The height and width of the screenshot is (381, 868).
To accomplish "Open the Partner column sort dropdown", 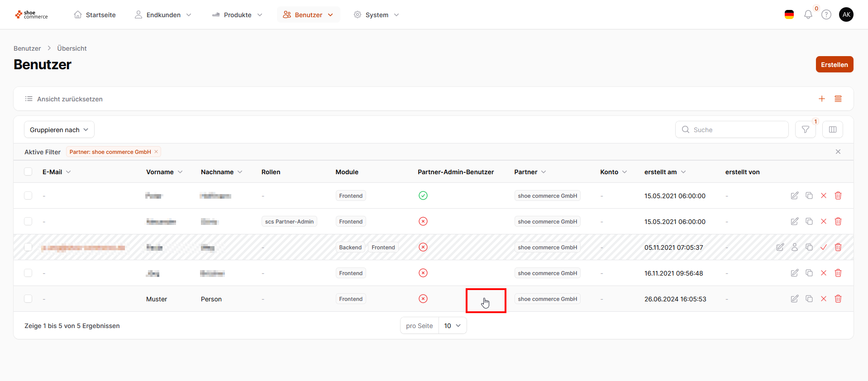I will 544,172.
